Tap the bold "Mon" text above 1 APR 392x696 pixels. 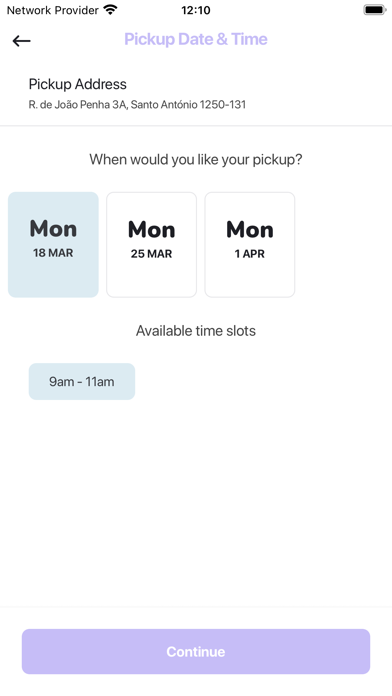249,229
